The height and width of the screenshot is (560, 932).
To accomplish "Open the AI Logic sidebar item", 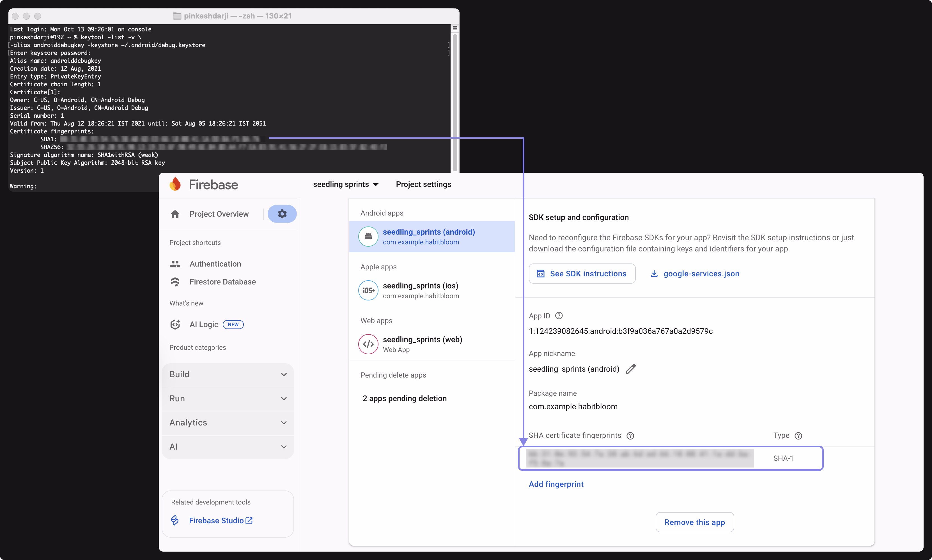I will point(204,325).
